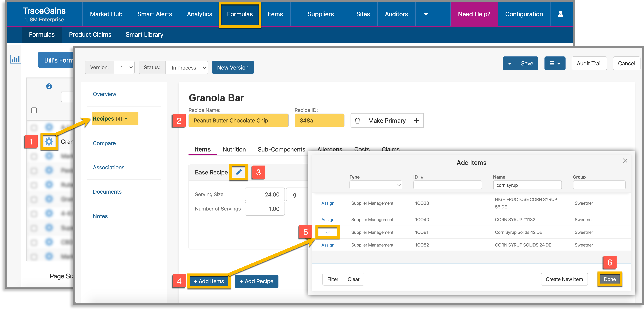Screen dimensions: 644x310
Task: Open the Items top navigation menu
Action: (x=275, y=14)
